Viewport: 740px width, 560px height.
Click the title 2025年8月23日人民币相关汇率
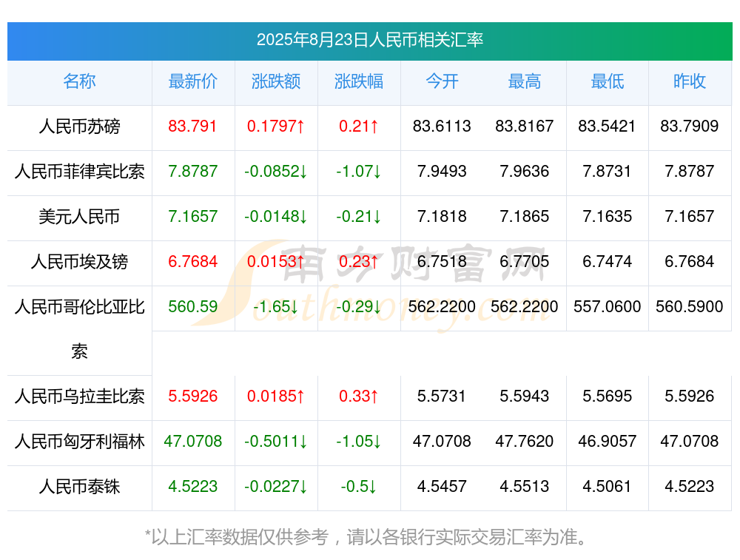click(x=369, y=40)
